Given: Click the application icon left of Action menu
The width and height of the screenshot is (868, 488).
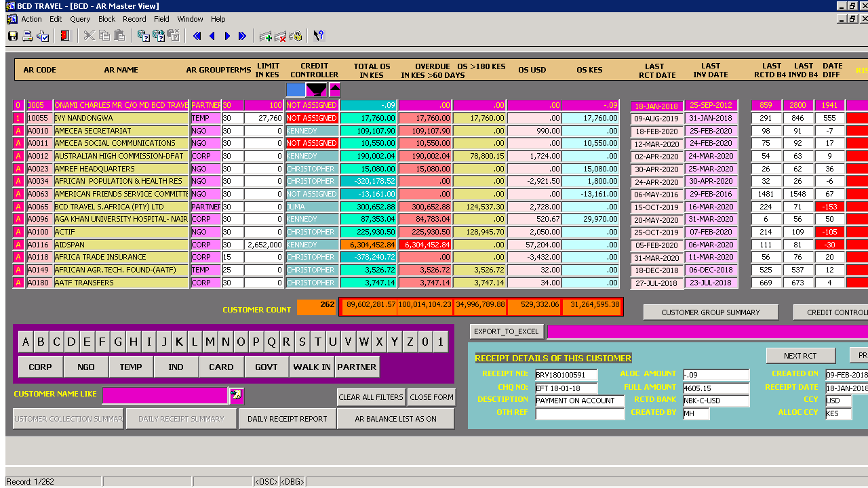Looking at the screenshot, I should (12, 19).
